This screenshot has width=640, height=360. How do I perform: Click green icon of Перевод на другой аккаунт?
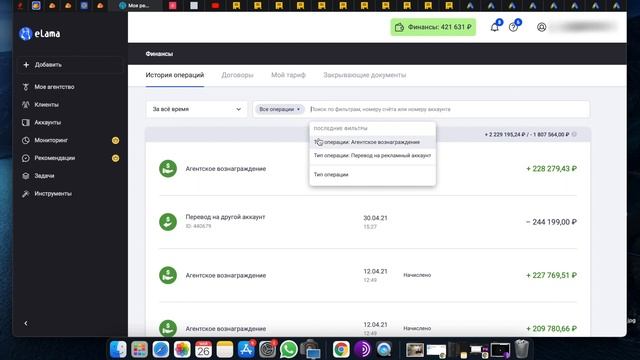[x=168, y=222]
